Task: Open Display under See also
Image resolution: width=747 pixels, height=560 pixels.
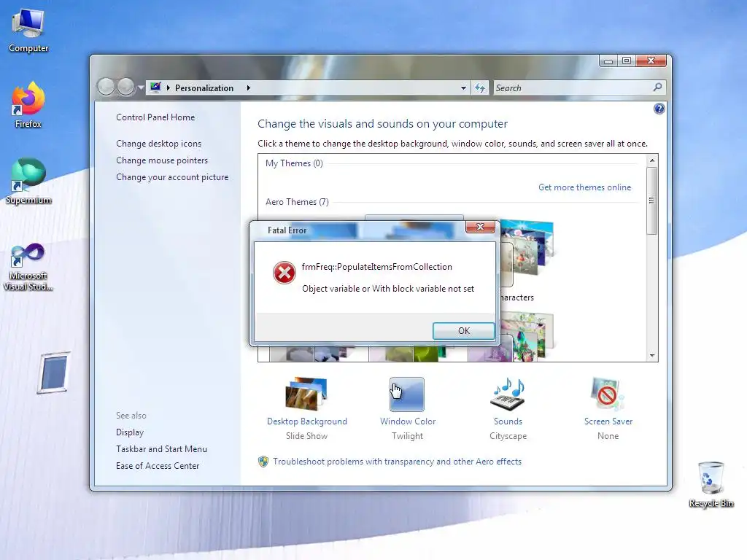Action: (130, 432)
